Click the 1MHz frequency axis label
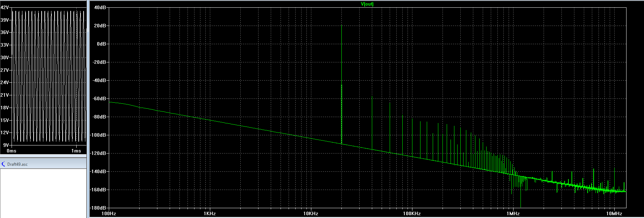 (x=513, y=213)
